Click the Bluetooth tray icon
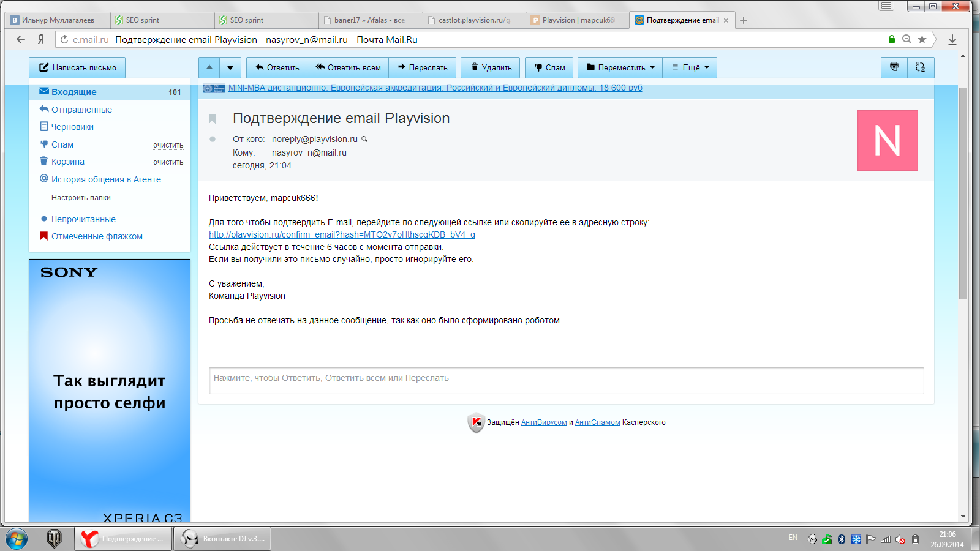The width and height of the screenshot is (980, 551). click(x=842, y=539)
